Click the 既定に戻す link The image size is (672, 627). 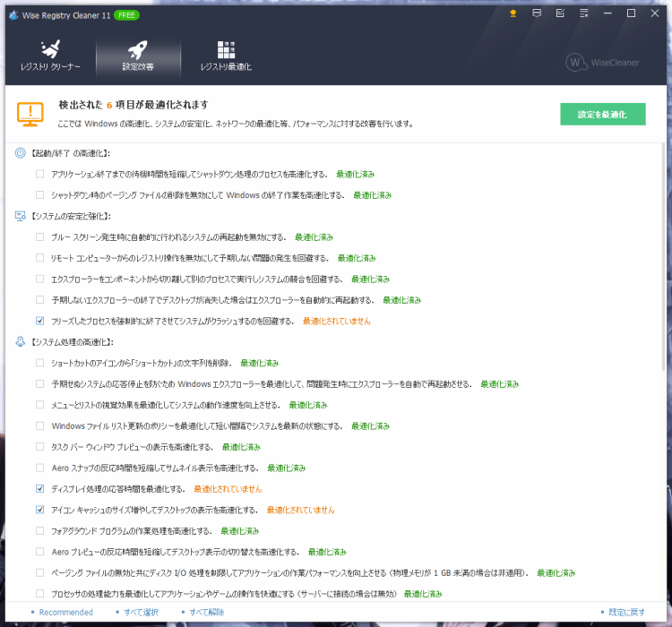point(626,612)
